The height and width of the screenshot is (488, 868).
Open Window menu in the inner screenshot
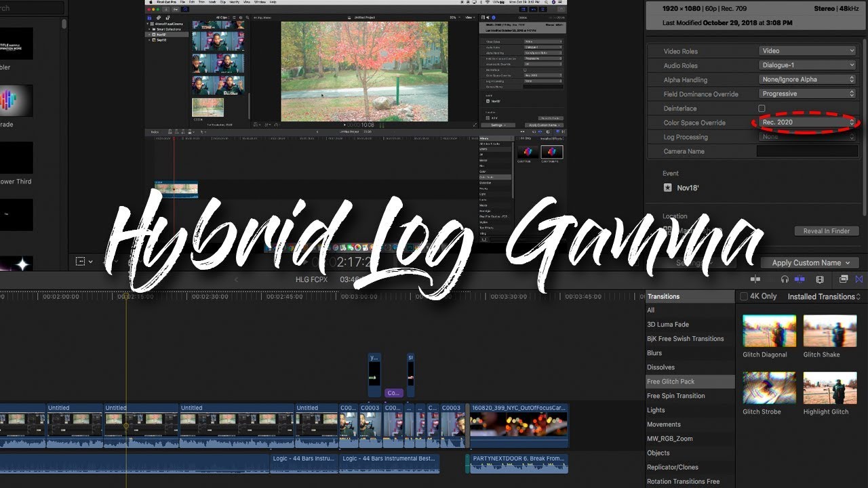[260, 2]
